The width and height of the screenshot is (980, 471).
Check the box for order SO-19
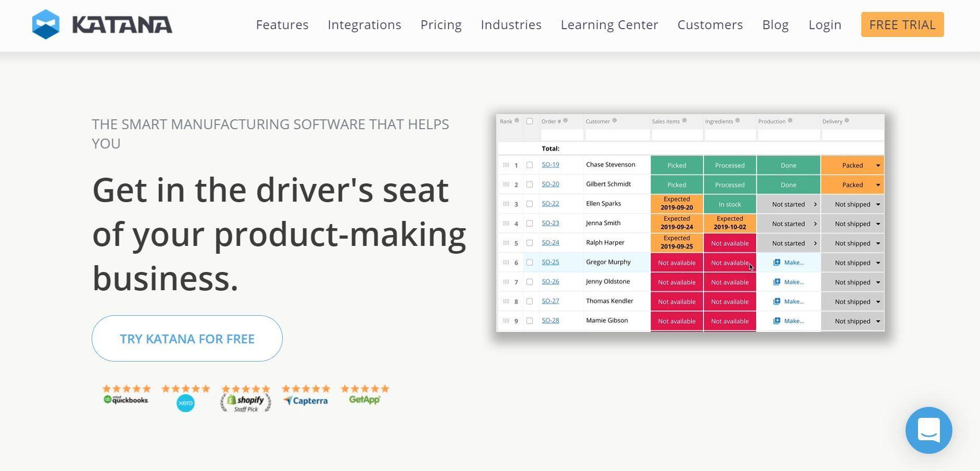point(530,165)
